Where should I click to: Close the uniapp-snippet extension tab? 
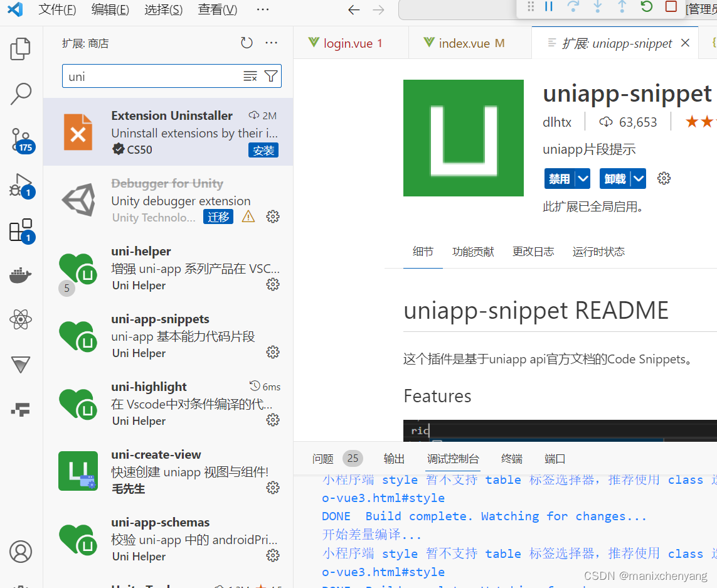pos(685,43)
